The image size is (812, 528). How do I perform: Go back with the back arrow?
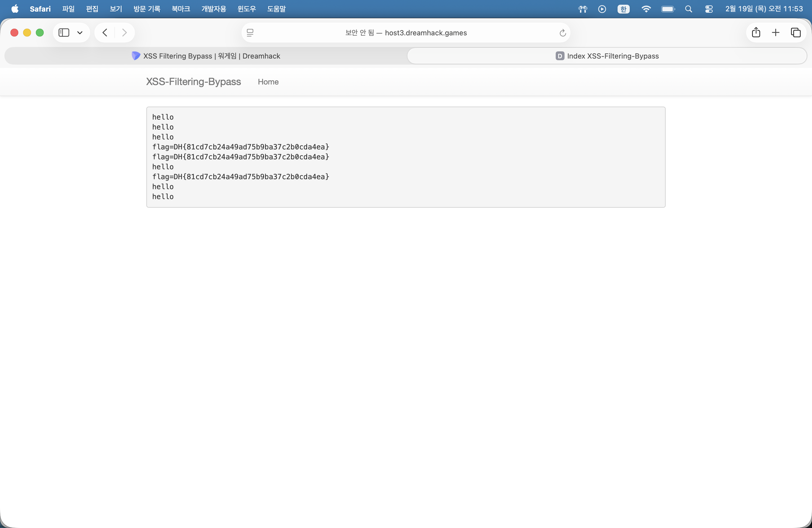tap(105, 33)
